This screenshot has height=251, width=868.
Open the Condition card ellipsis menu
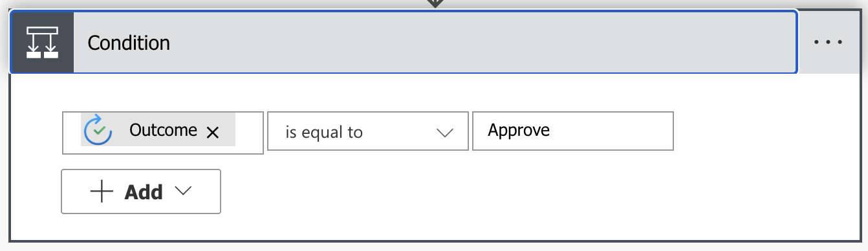tap(828, 43)
